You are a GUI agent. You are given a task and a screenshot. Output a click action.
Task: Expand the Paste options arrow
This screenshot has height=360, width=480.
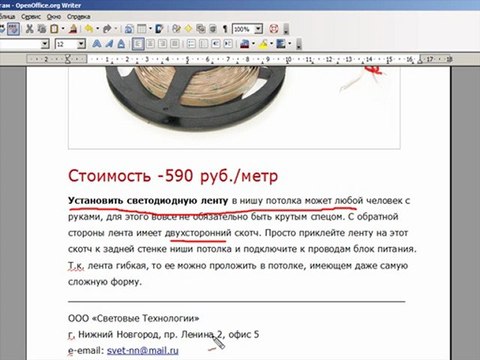pos(63,29)
